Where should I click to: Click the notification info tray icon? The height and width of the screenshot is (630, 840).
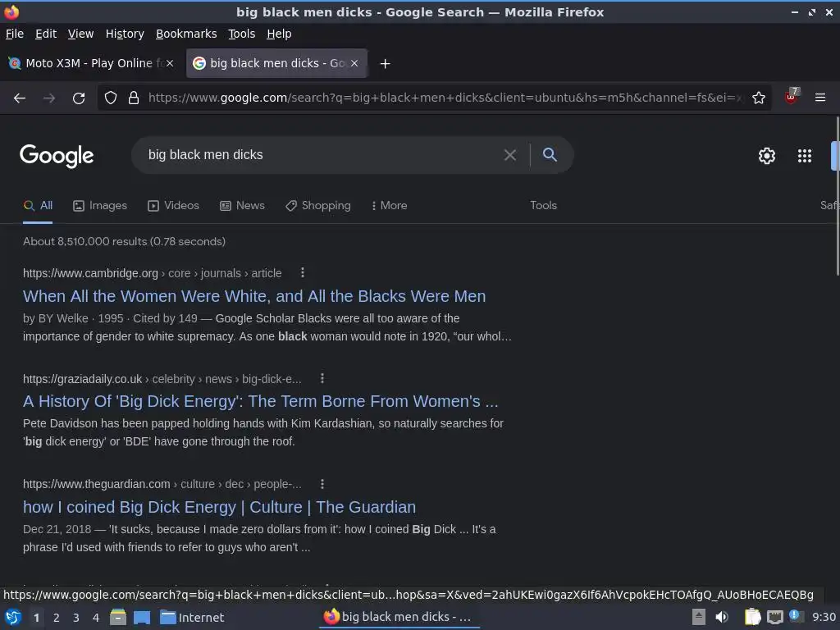pos(795,615)
